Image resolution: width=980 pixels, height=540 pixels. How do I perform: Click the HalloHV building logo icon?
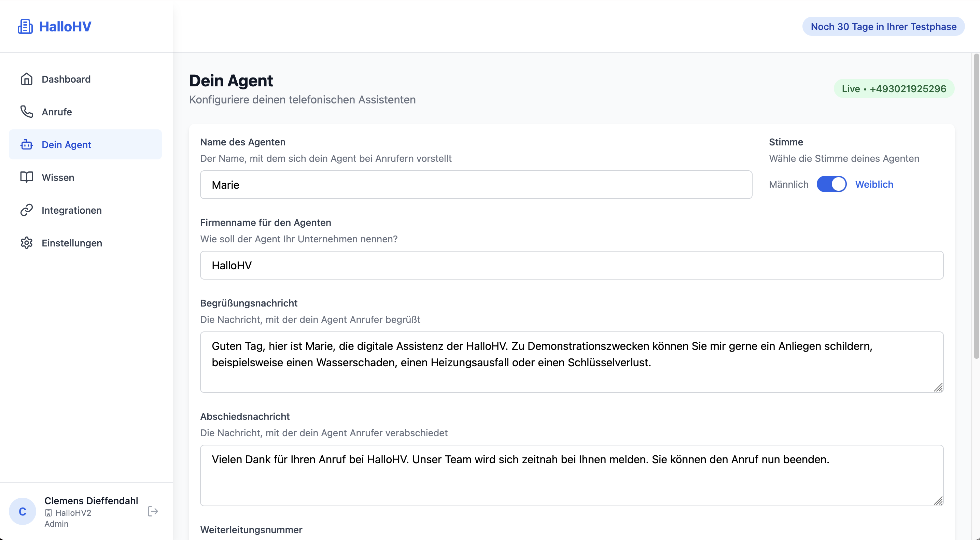click(x=26, y=27)
